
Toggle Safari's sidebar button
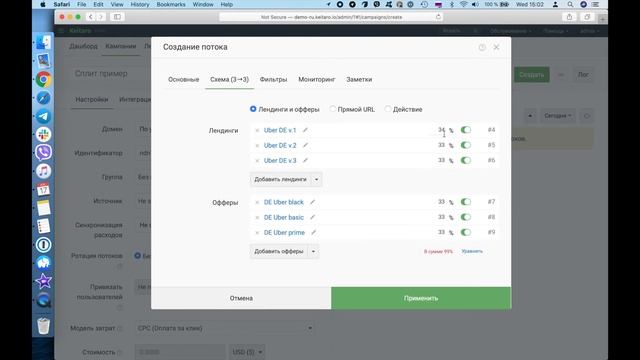tap(117, 17)
